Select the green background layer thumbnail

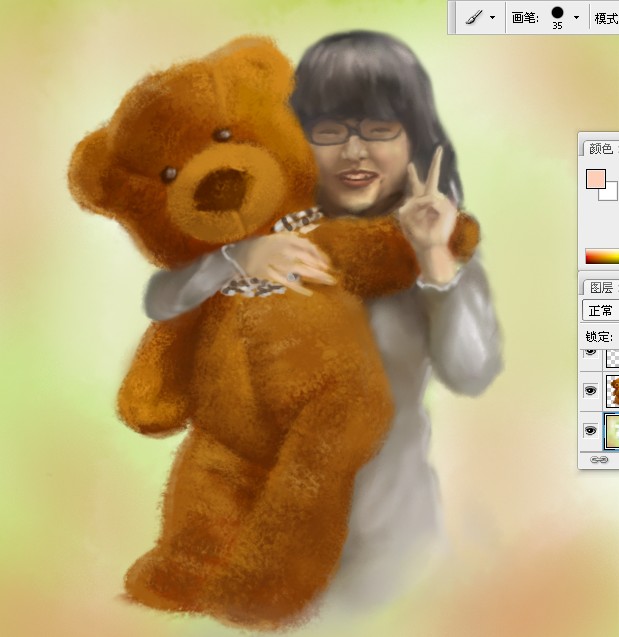(612, 431)
